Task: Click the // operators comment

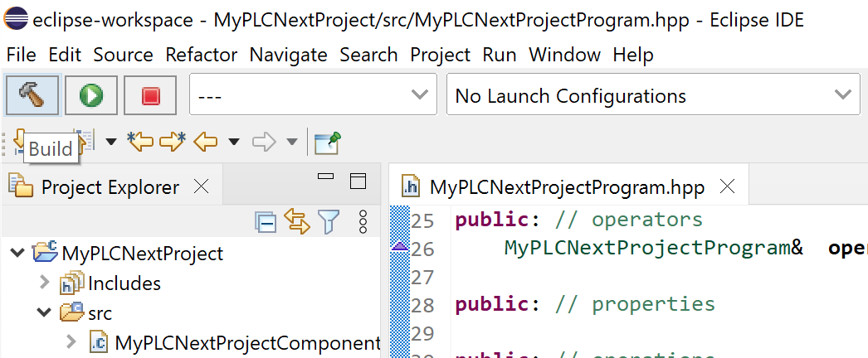Action: click(x=629, y=220)
